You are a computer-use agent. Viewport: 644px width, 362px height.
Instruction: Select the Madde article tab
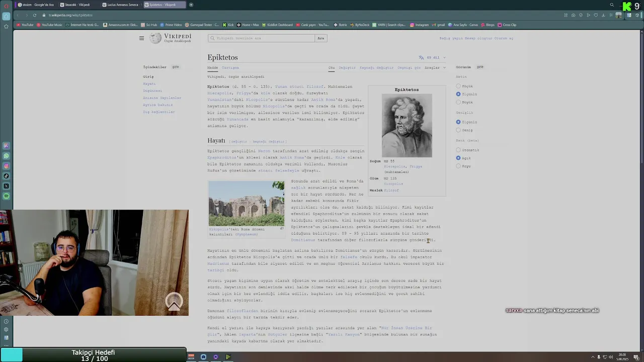(212, 67)
